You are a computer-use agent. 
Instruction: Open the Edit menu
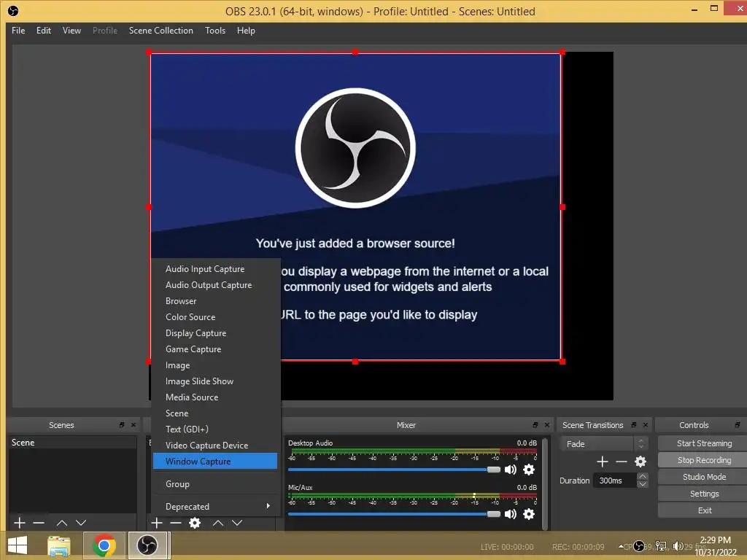coord(44,31)
